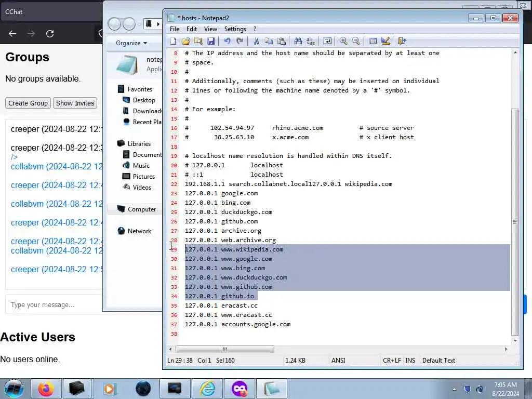Image resolution: width=532 pixels, height=399 pixels.
Task: Click the taskbar clock showing 7:05 AM
Action: click(505, 389)
